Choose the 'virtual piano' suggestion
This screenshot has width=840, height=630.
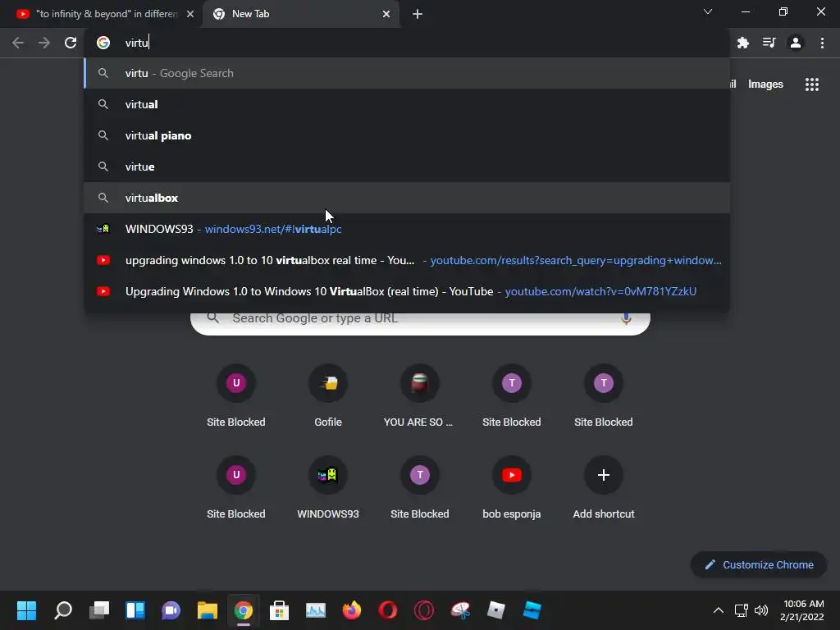pos(407,135)
